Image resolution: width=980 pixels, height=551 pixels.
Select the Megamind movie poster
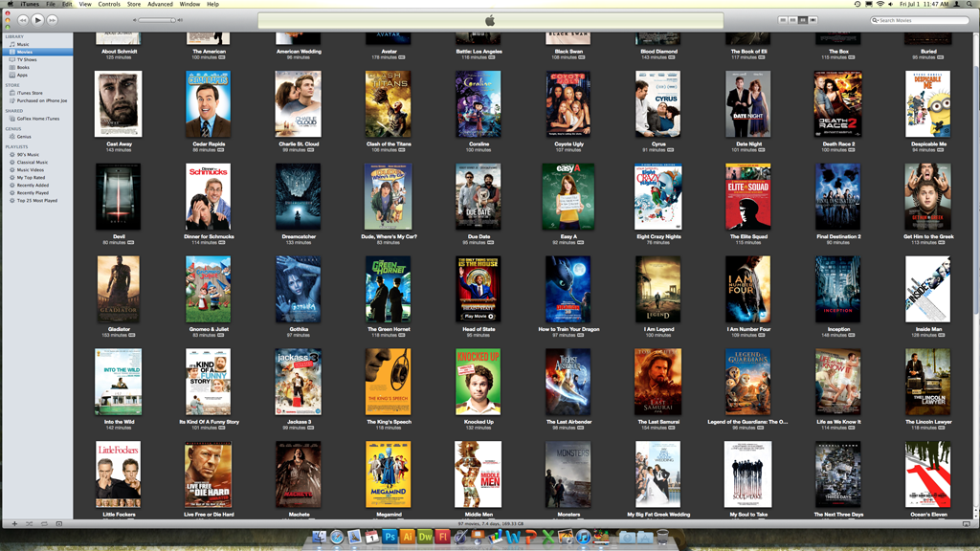pos(389,474)
